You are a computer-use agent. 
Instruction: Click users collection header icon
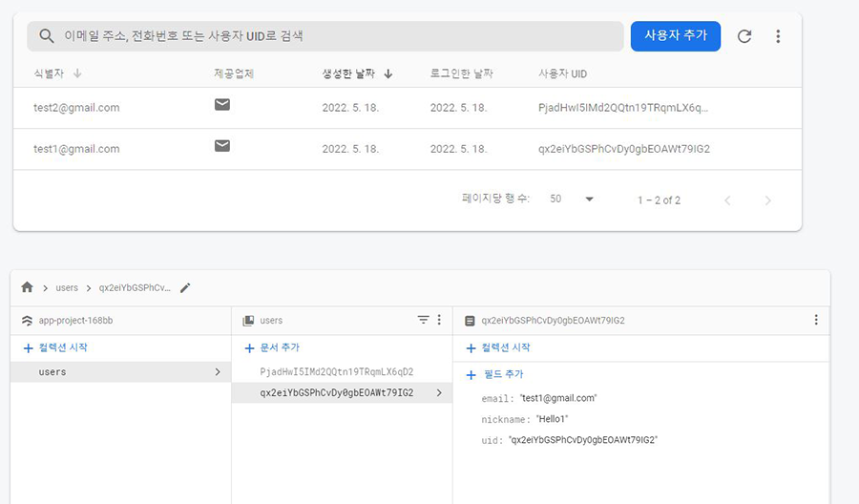tap(248, 321)
